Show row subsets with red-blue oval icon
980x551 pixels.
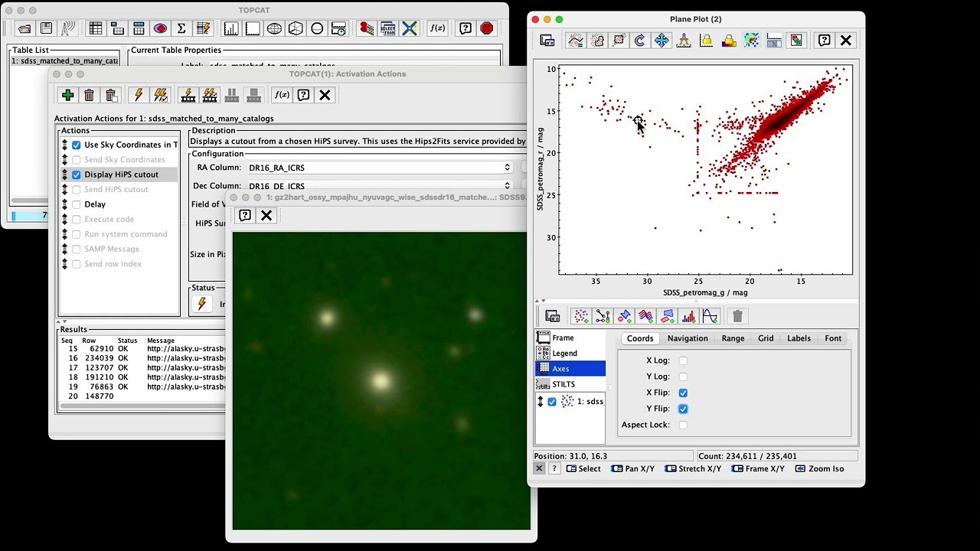[160, 29]
